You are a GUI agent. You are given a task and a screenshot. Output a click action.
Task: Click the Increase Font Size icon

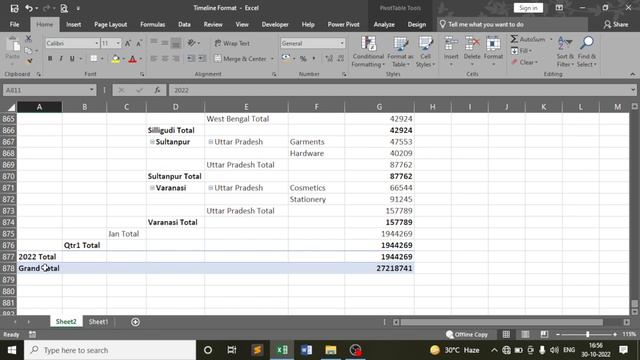pyautogui.click(x=128, y=43)
